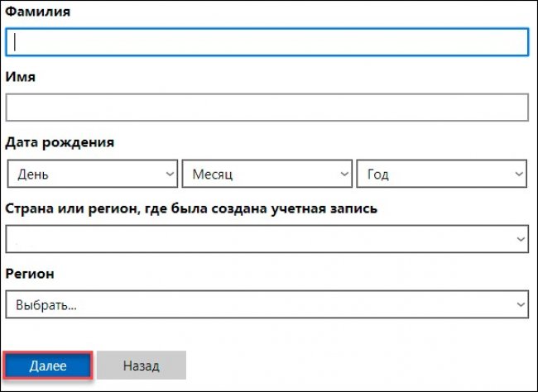This screenshot has width=538, height=392.
Task: Open the Год dropdown
Action: click(442, 174)
